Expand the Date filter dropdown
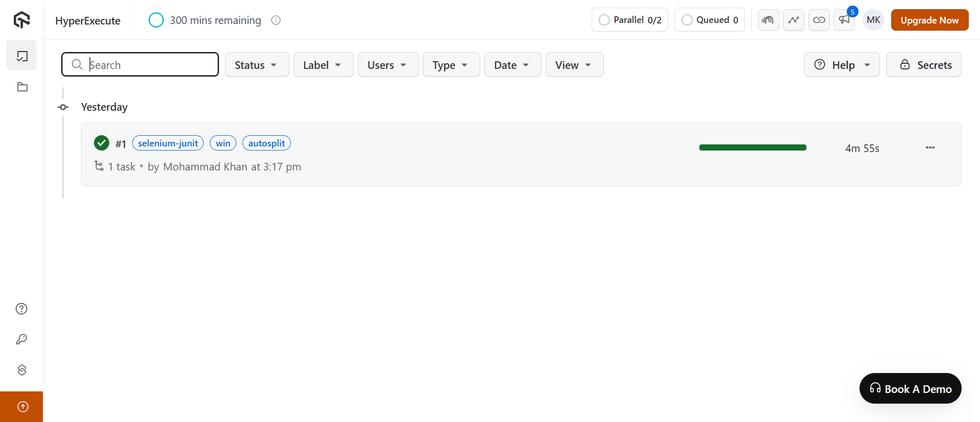Viewport: 980px width, 422px height. coord(512,65)
